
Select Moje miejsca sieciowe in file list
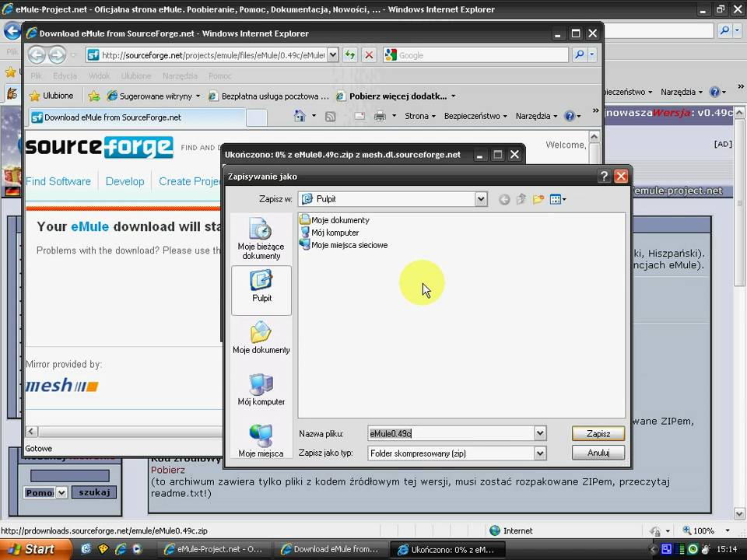click(x=343, y=245)
